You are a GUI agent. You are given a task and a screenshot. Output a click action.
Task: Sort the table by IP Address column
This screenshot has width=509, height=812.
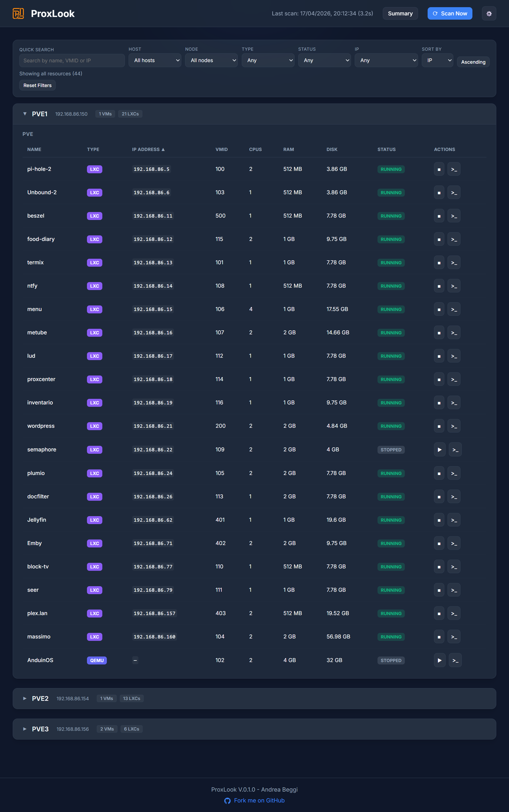coord(148,149)
